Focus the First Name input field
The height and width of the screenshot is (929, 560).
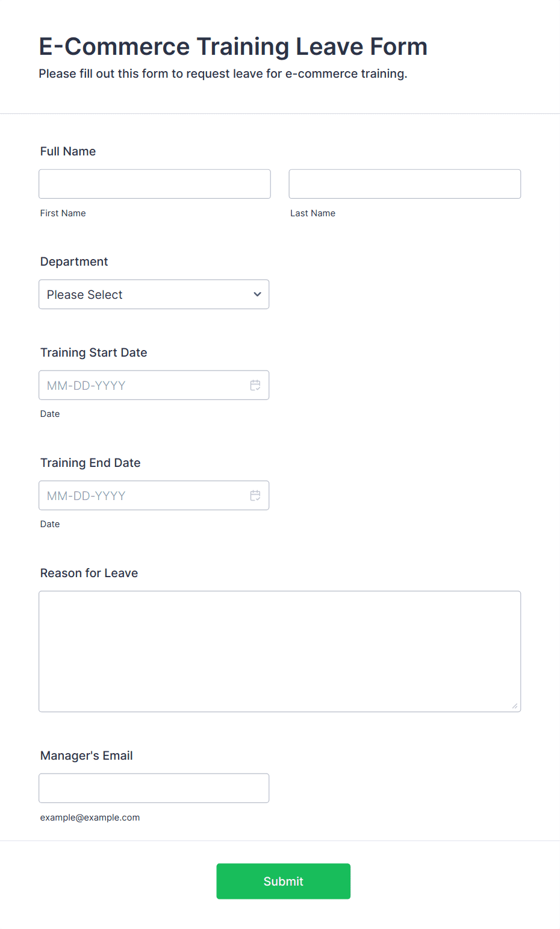(x=155, y=184)
